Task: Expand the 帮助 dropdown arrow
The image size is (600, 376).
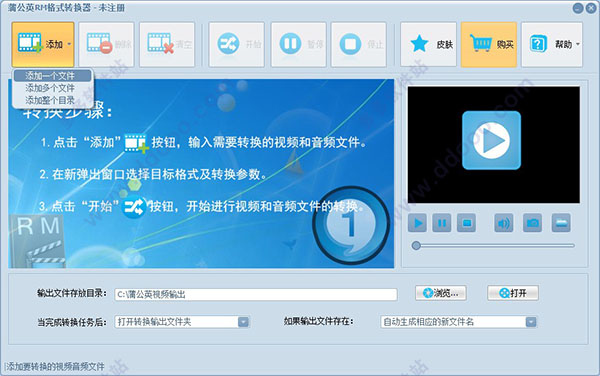Action: coord(577,44)
